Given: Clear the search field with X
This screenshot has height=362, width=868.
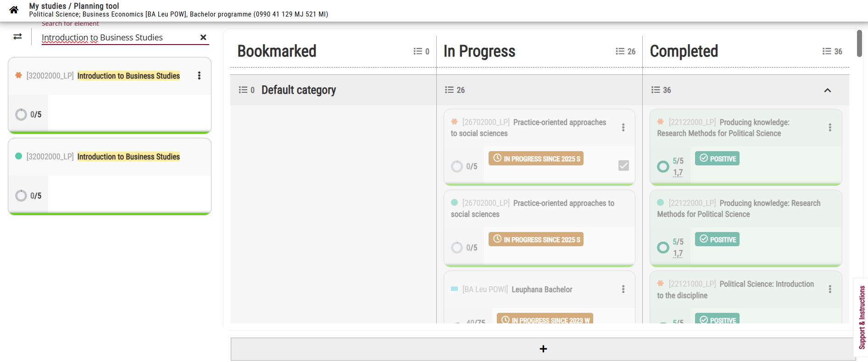Looking at the screenshot, I should pyautogui.click(x=203, y=37).
